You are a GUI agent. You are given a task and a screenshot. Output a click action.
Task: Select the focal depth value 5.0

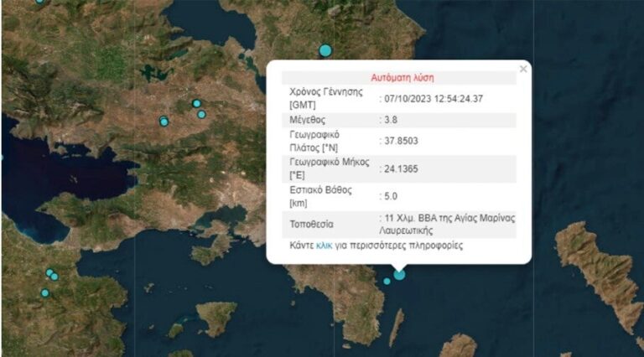(x=388, y=196)
